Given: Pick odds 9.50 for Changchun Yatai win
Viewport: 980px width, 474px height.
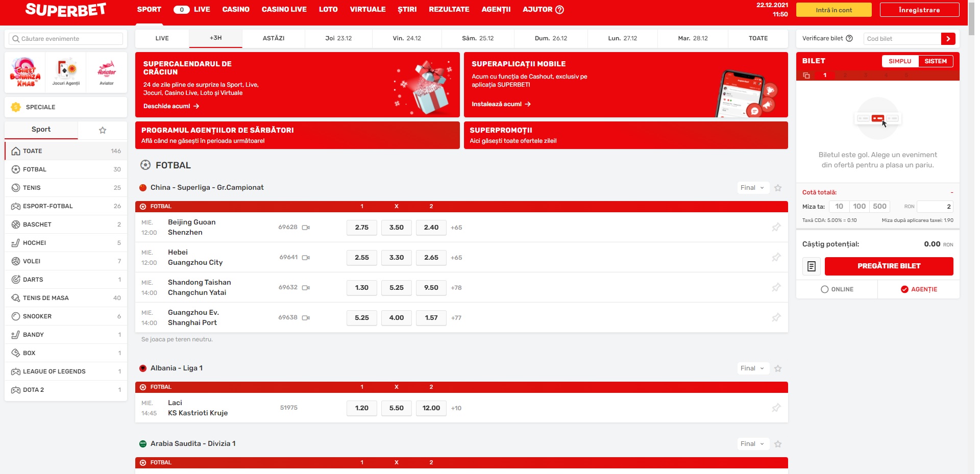Looking at the screenshot, I should point(431,288).
